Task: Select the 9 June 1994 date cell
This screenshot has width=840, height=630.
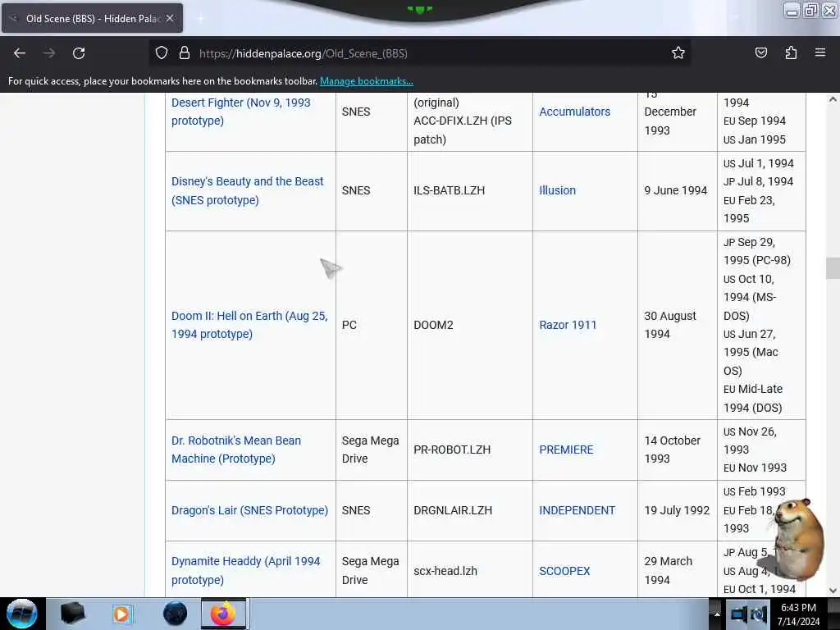Action: coord(677,190)
